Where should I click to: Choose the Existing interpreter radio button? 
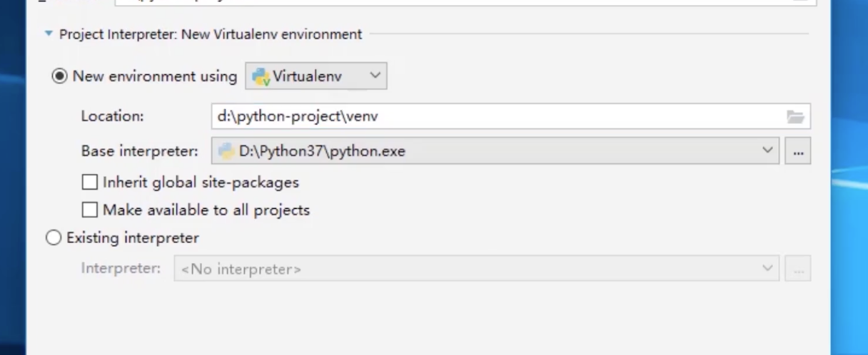[54, 238]
